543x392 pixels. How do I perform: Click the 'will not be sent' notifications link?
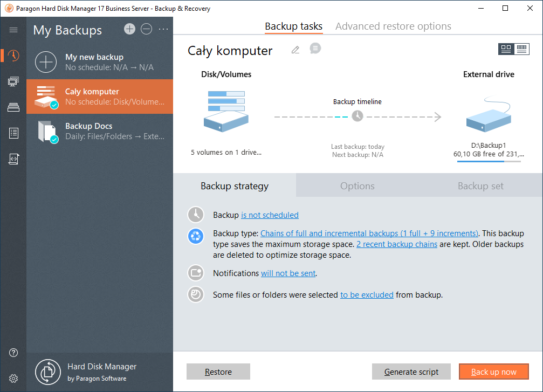click(288, 273)
